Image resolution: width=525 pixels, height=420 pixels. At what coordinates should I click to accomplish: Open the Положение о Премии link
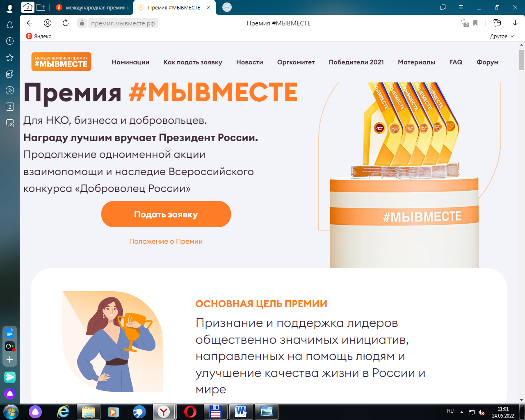pyautogui.click(x=166, y=241)
